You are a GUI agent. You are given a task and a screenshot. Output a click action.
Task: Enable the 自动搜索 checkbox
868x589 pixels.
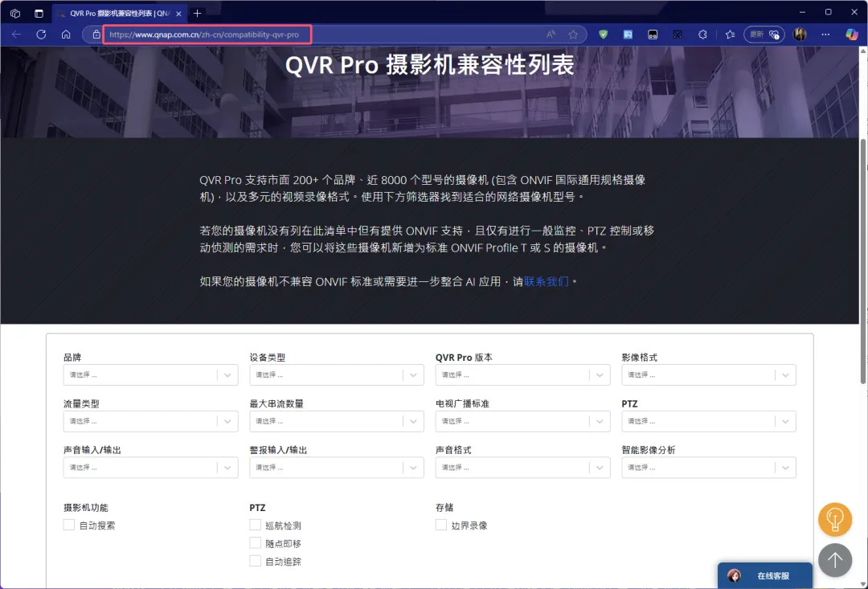coord(69,525)
